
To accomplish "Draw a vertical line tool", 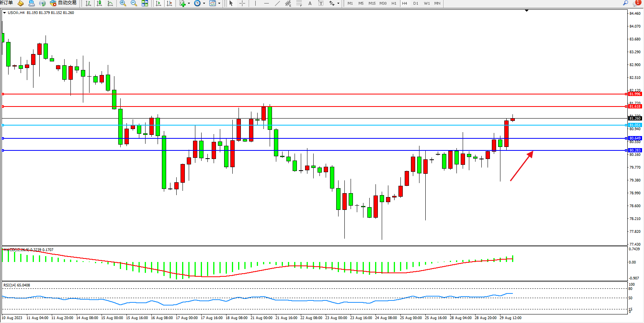I will pos(255,3).
